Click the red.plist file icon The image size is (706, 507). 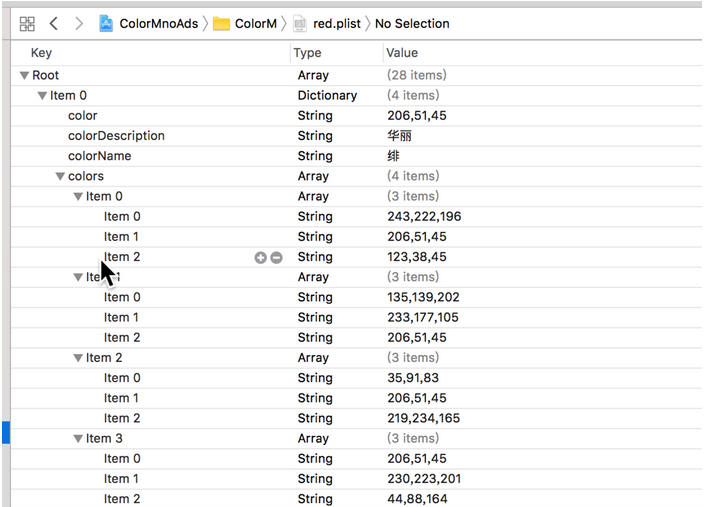[299, 23]
